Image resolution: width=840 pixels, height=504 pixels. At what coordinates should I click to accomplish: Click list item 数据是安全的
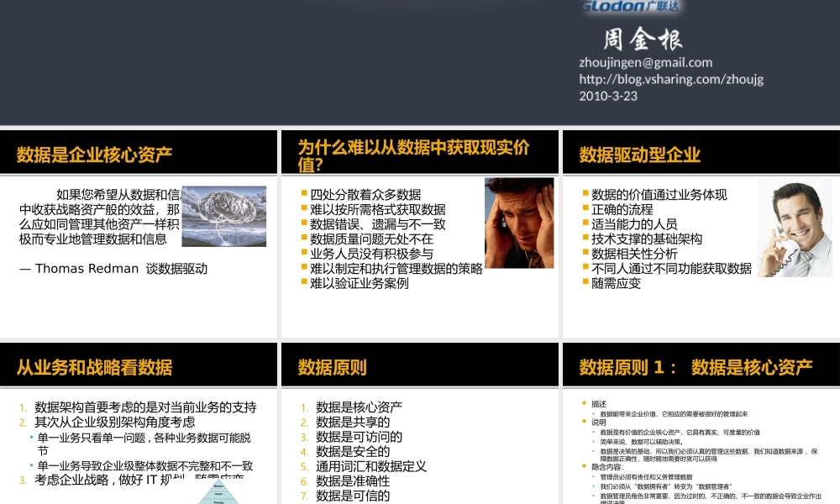pyautogui.click(x=353, y=452)
